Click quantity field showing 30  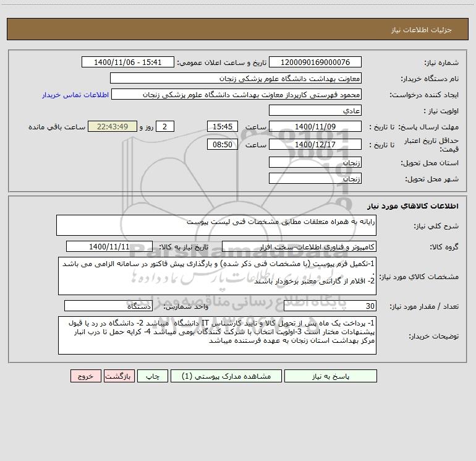[330, 306]
